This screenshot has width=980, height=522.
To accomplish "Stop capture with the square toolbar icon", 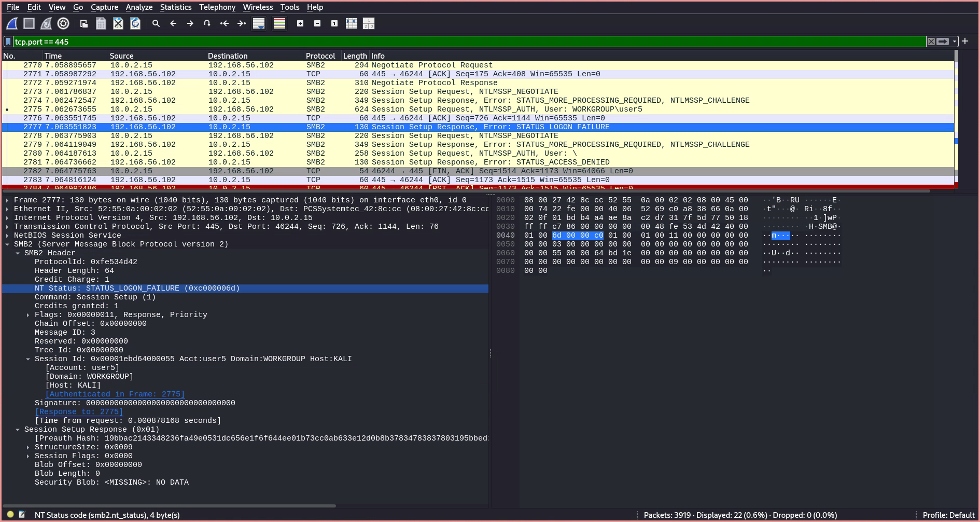I will click(x=29, y=23).
